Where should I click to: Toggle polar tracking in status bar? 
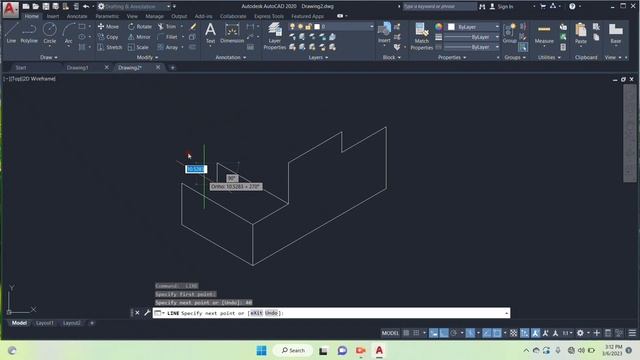[453, 333]
